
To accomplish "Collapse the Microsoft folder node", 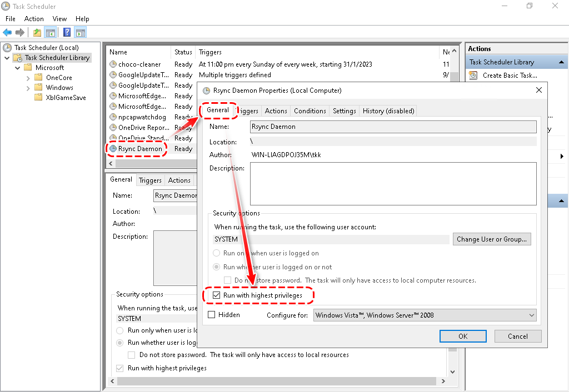I will [17, 68].
